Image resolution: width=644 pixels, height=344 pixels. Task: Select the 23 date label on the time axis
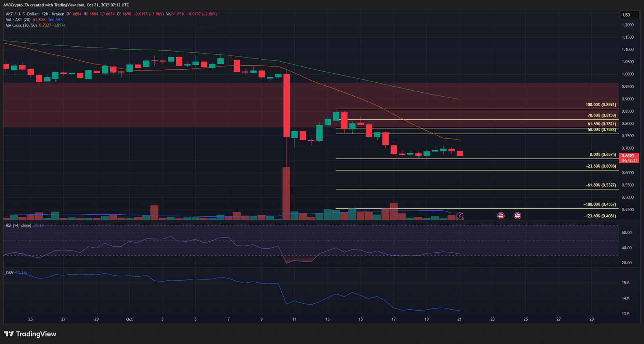(x=493, y=319)
